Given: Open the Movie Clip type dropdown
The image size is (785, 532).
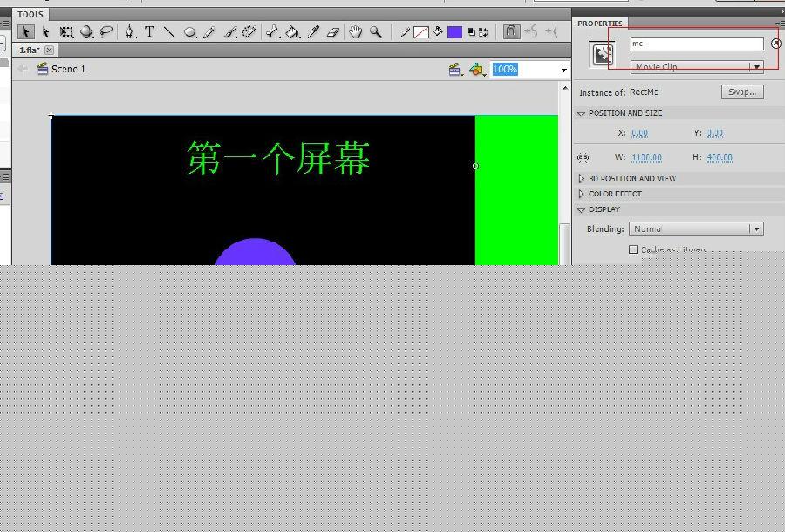Looking at the screenshot, I should [x=696, y=66].
